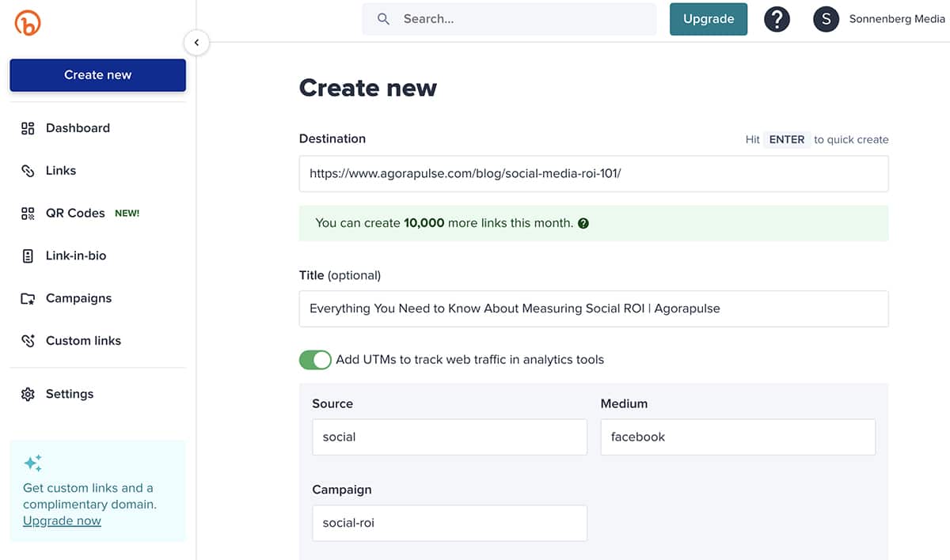Focus the Search field

[509, 19]
